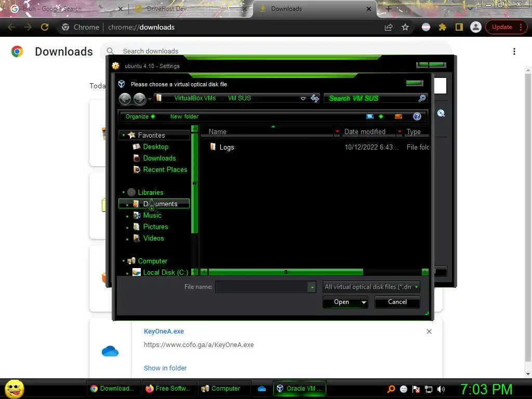Click the Cancel button
This screenshot has height=399, width=532.
click(397, 302)
